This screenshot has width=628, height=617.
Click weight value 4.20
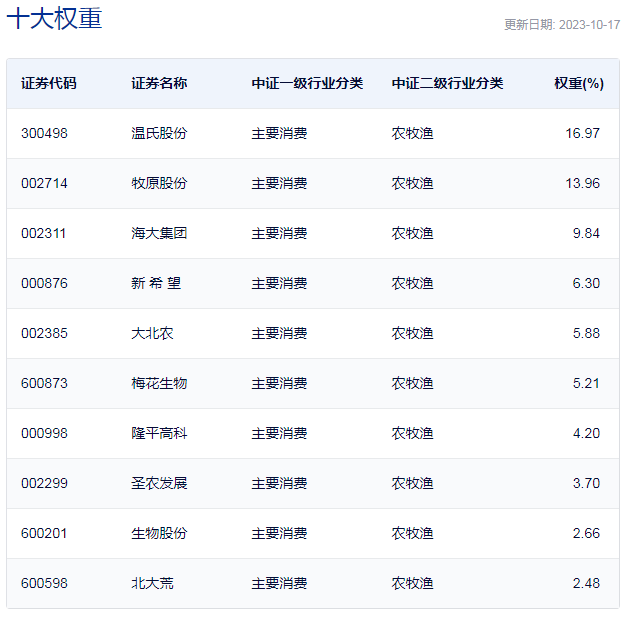click(x=586, y=434)
